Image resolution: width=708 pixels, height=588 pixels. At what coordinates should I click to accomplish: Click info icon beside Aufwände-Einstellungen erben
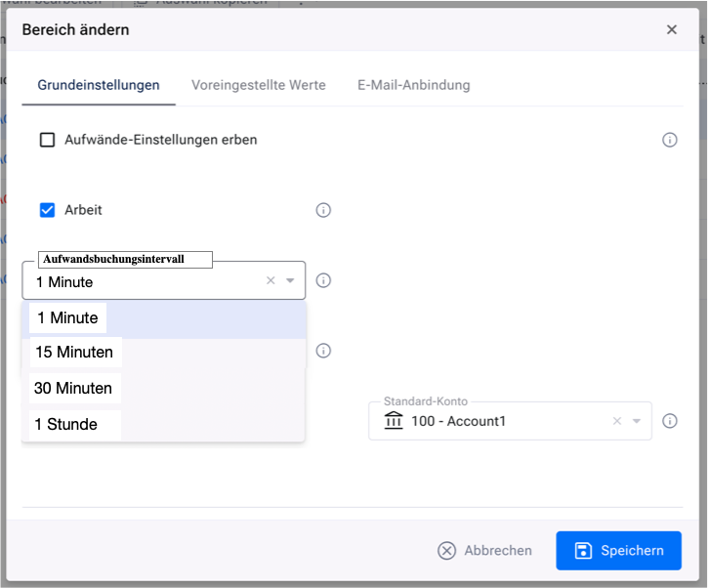tap(670, 140)
